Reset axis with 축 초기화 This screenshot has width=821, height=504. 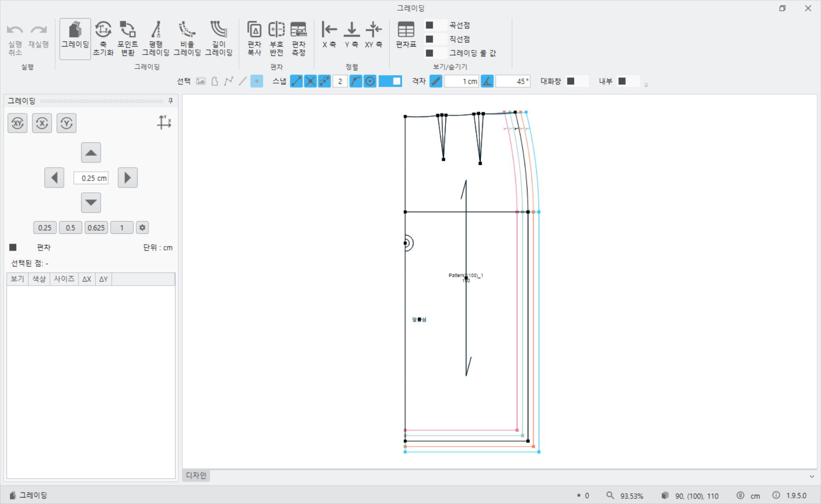(103, 39)
